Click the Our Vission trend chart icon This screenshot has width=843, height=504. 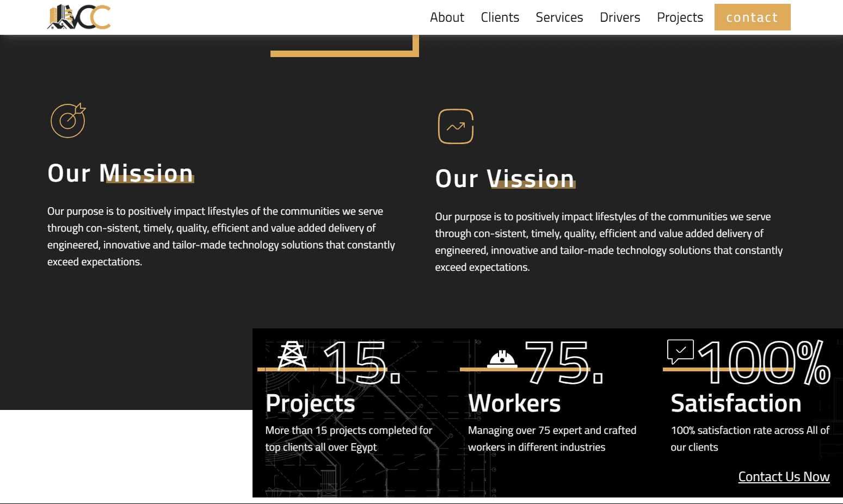(x=456, y=127)
